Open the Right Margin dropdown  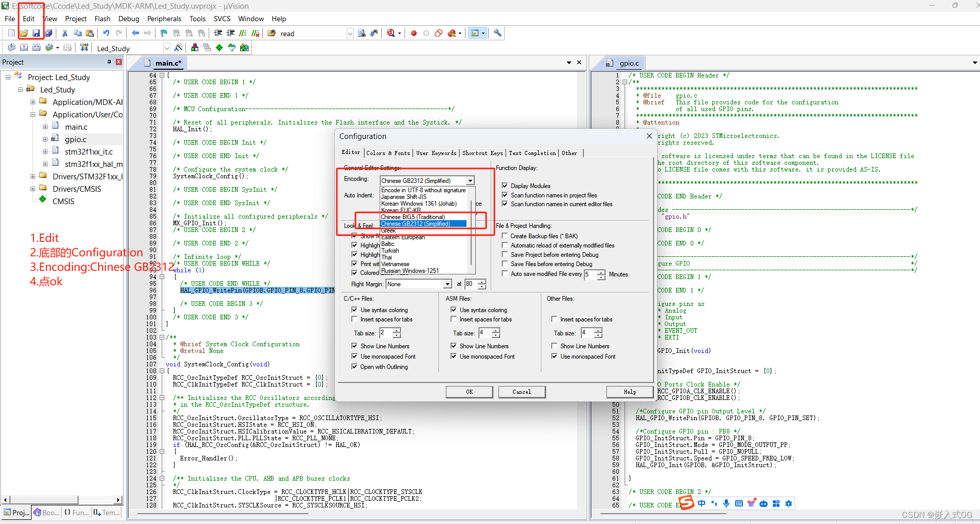(x=448, y=284)
